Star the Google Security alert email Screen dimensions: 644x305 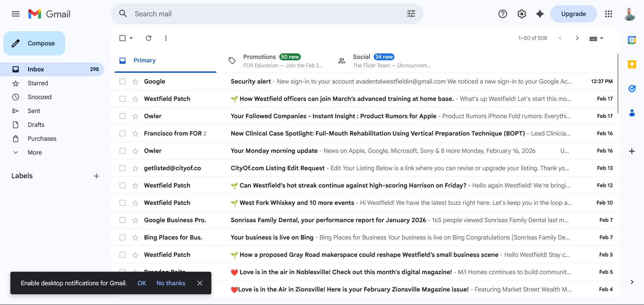pyautogui.click(x=135, y=81)
